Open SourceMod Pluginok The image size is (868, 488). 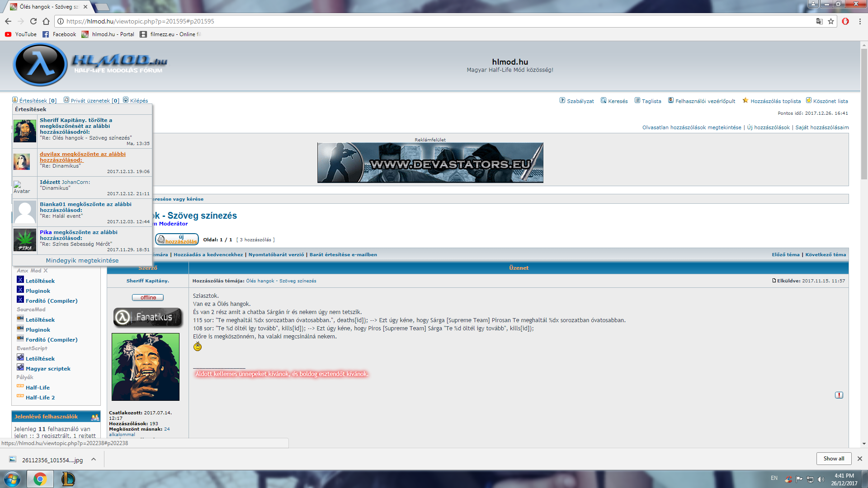pyautogui.click(x=38, y=329)
